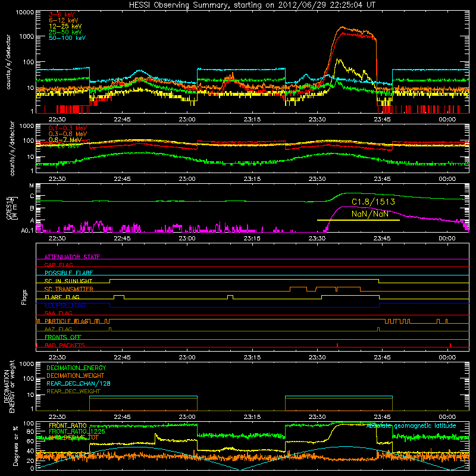Click the GOES flare class label 'C1.8/1513'
Viewport: 476px width, 476px height.
coord(373,202)
